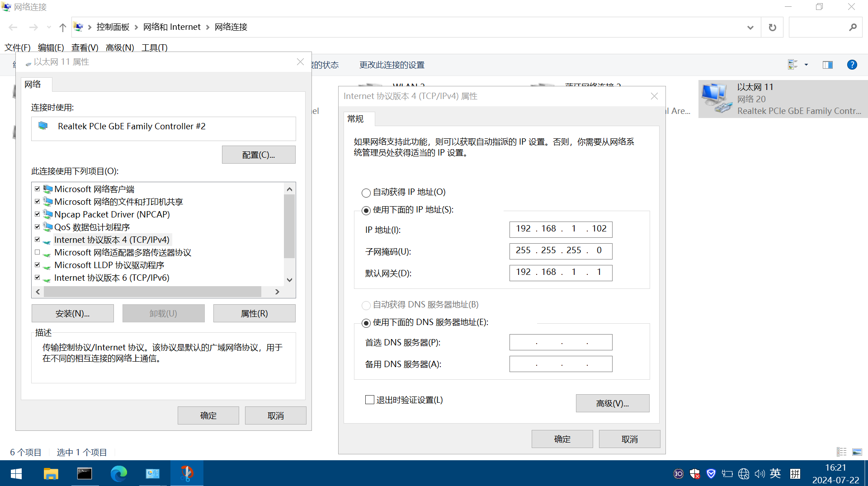Toggle the preview pane icon
Image resolution: width=868 pixels, height=486 pixels.
pos(827,65)
